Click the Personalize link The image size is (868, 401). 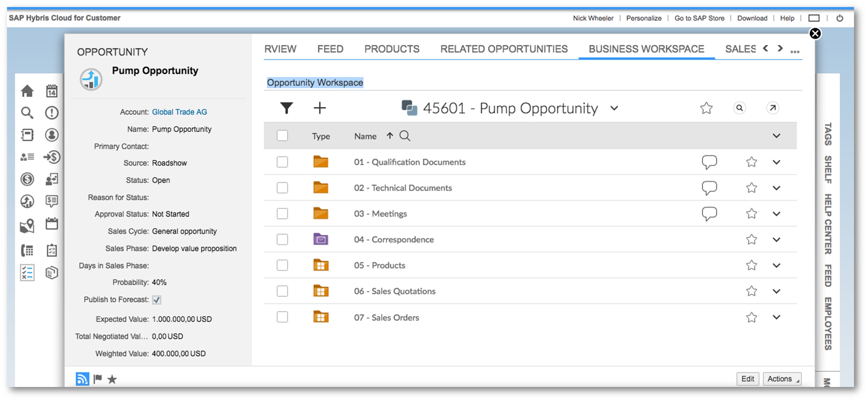click(644, 18)
